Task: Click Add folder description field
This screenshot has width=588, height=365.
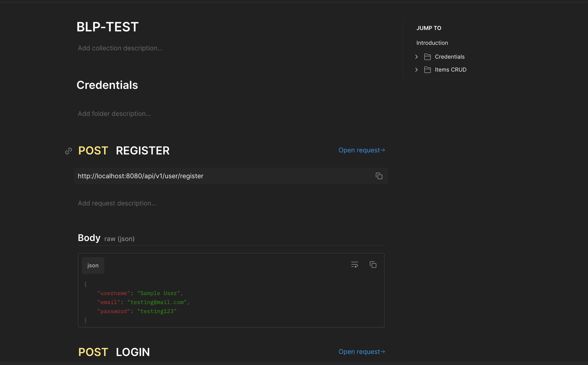Action: [115, 114]
